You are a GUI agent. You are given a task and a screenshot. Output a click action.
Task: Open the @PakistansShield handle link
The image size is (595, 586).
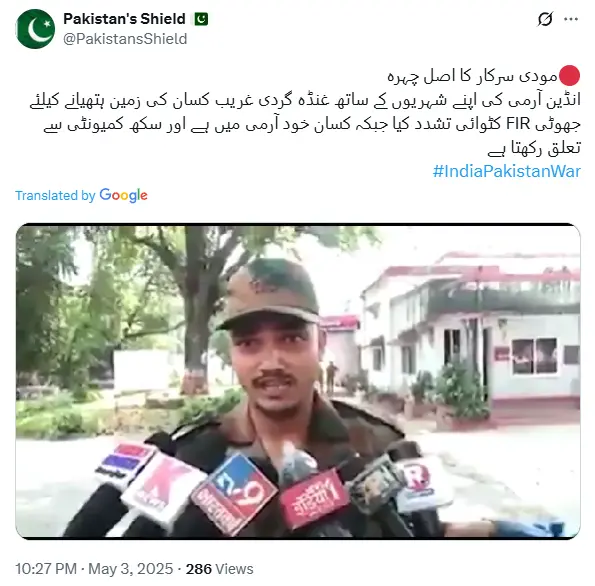point(125,39)
